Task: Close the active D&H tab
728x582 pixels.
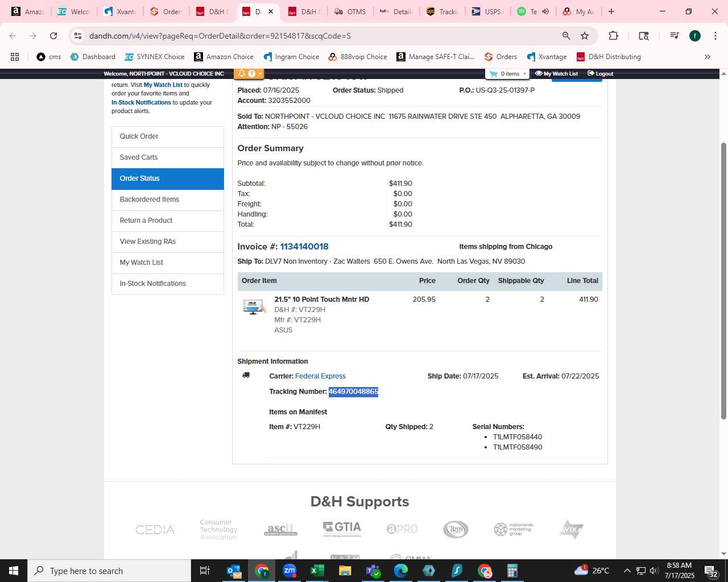Action: pyautogui.click(x=271, y=11)
